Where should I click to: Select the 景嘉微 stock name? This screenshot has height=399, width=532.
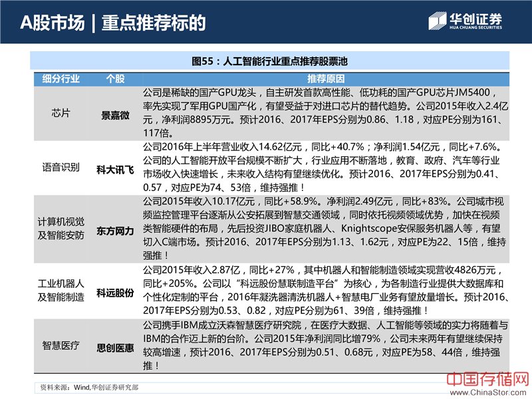tap(115, 114)
